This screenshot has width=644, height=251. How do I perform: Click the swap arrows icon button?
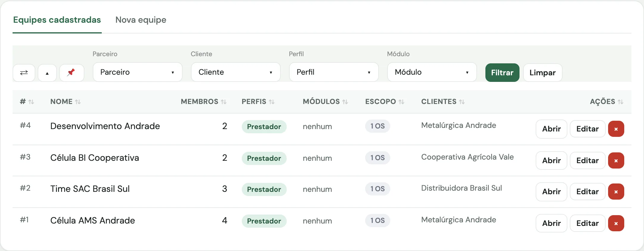tap(24, 73)
